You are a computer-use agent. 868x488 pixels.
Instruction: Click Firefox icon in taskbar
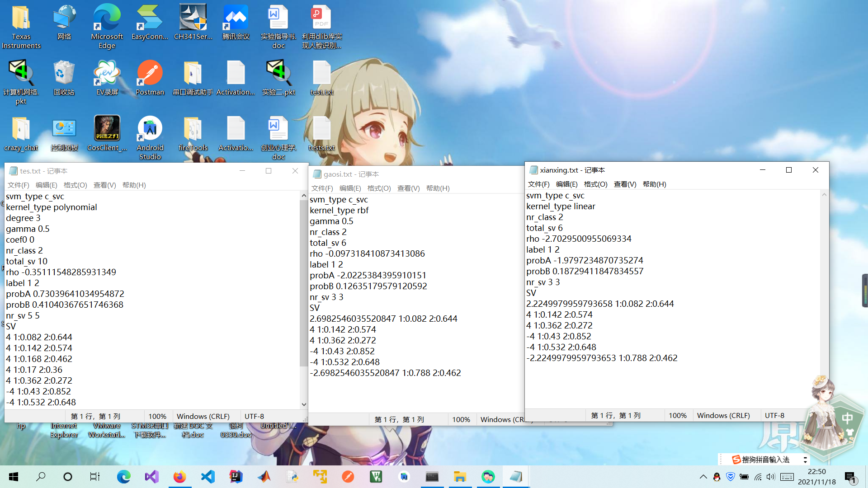coord(179,477)
